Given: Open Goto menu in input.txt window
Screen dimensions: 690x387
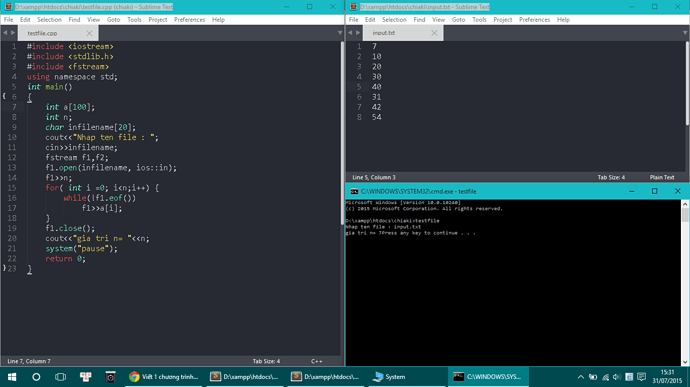Looking at the screenshot, I should pos(458,20).
